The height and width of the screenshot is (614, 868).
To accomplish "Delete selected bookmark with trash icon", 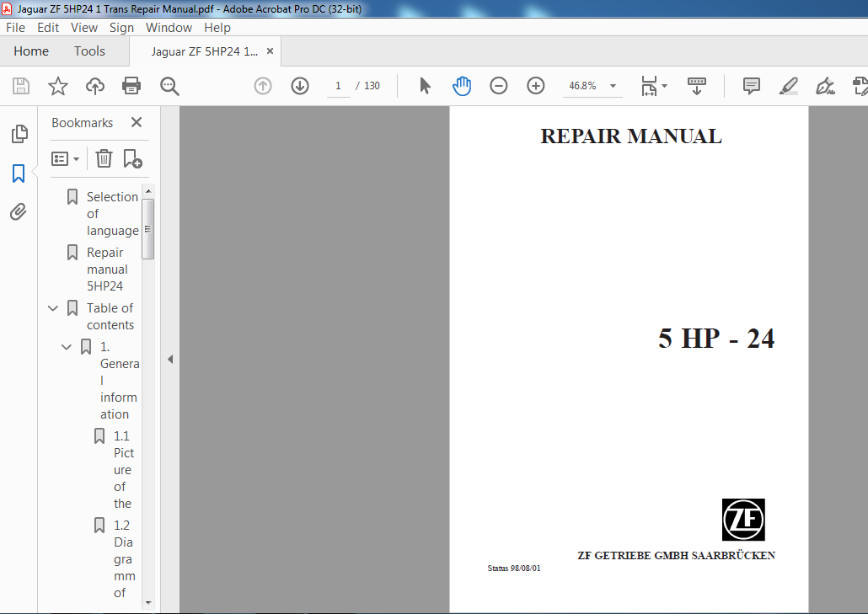I will pos(104,158).
